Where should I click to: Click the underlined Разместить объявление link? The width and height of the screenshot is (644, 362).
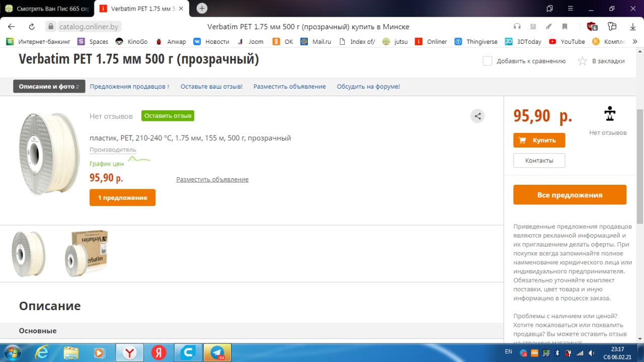pos(212,179)
